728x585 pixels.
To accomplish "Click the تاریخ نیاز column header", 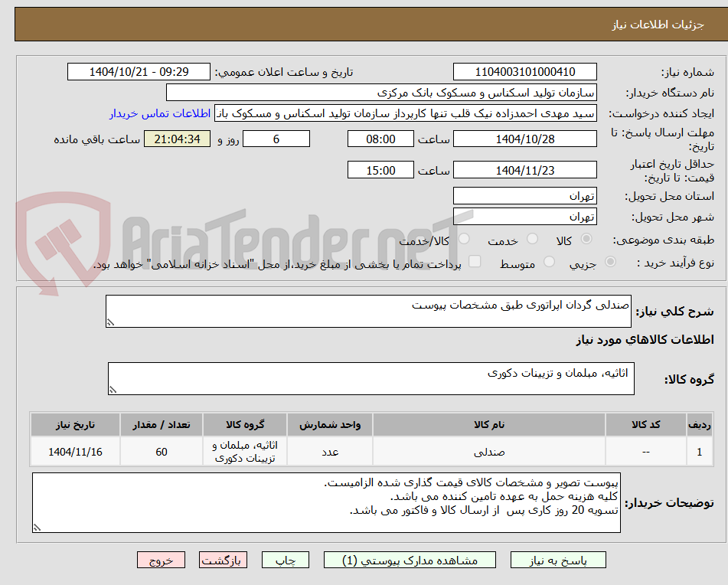I will pyautogui.click(x=75, y=425).
